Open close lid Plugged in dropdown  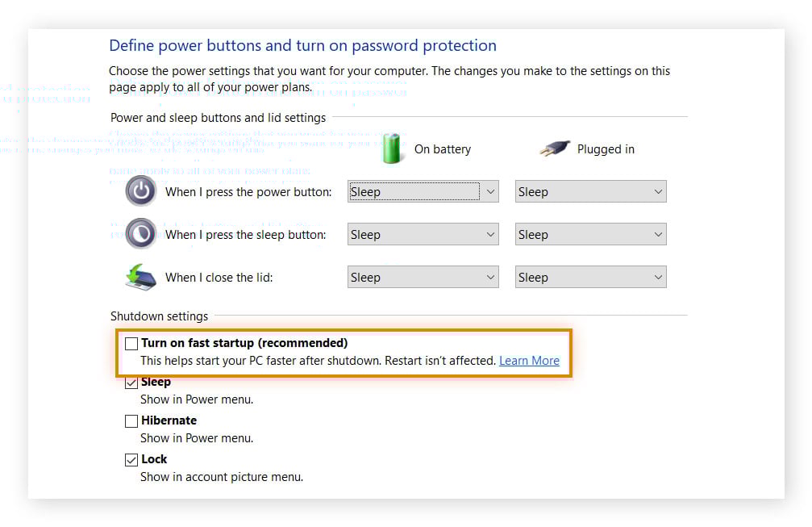590,278
